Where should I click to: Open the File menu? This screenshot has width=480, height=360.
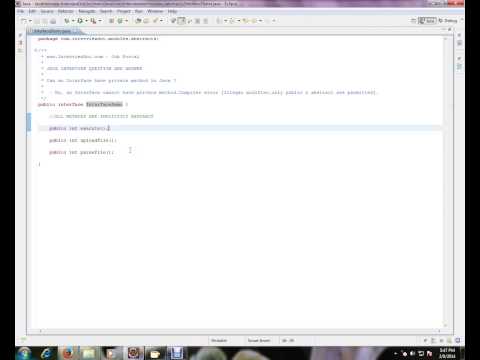(x=21, y=11)
